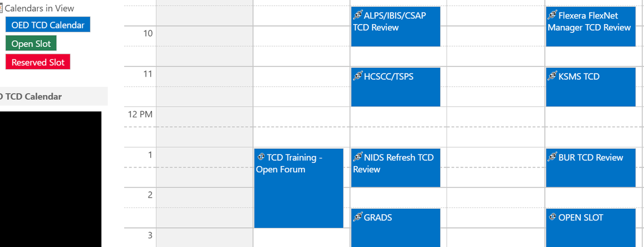
Task: Click the Calendars in View icon
Action: 1,8
